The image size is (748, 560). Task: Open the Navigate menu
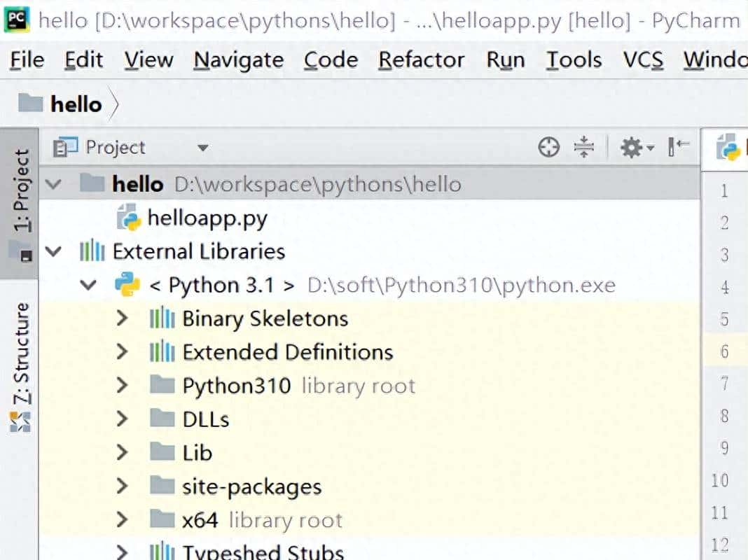coord(238,60)
